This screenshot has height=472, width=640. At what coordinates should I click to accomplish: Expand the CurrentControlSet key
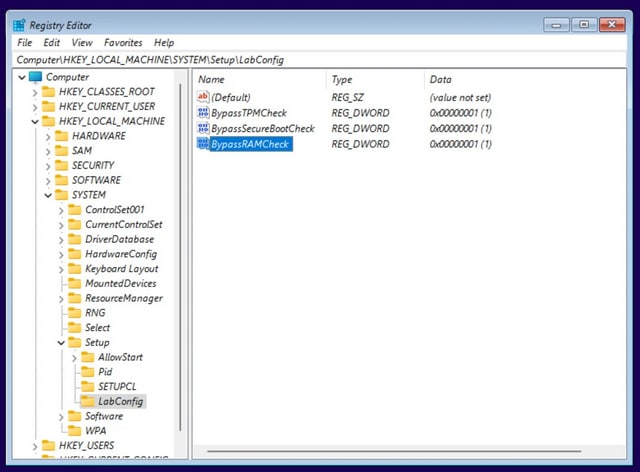[x=61, y=225]
